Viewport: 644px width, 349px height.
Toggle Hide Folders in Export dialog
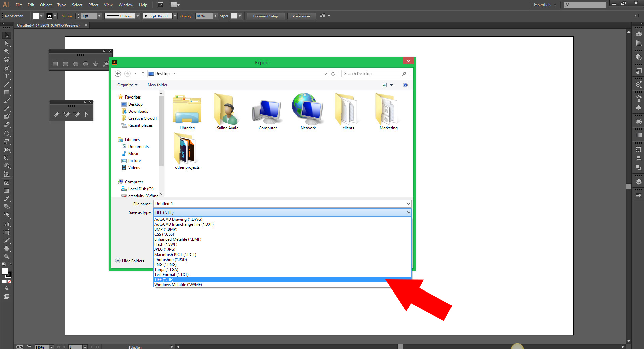point(130,261)
